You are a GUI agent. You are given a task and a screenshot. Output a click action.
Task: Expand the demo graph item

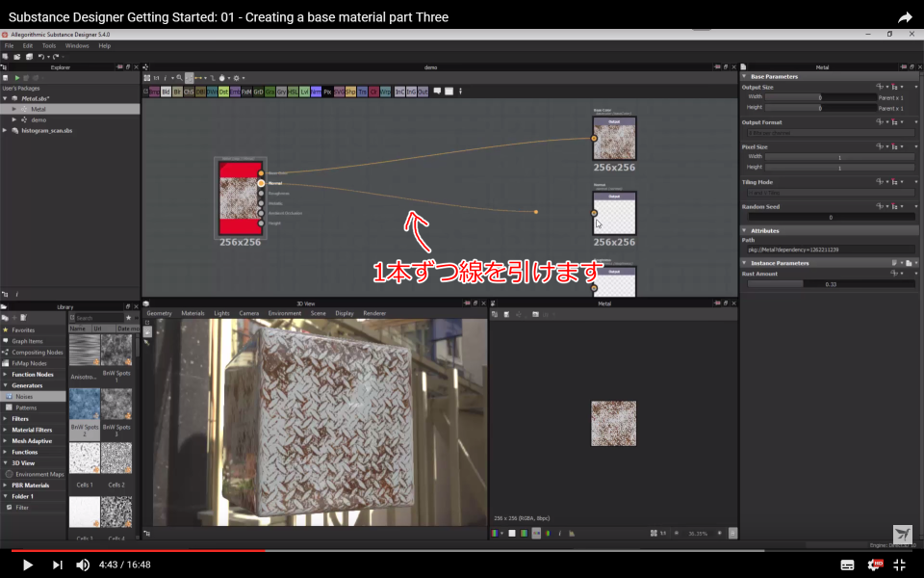(x=14, y=119)
